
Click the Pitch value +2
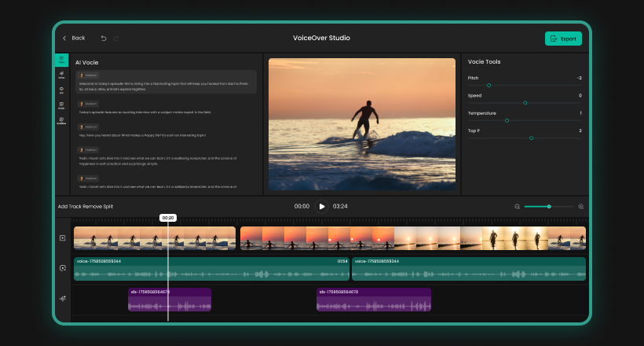(x=579, y=78)
